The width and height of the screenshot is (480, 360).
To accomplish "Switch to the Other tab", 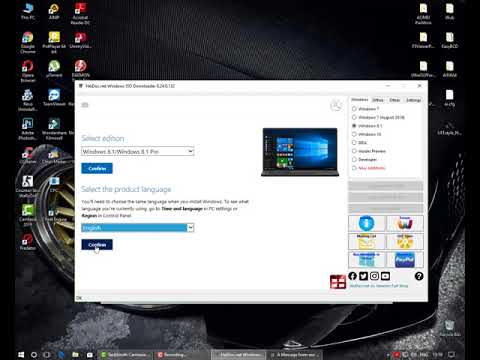I will pyautogui.click(x=394, y=100).
